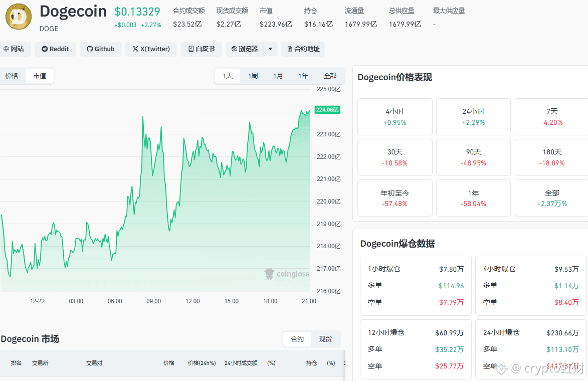The width and height of the screenshot is (588, 381).
Task: Click the Dogecoin 市场 heading
Action: point(30,339)
